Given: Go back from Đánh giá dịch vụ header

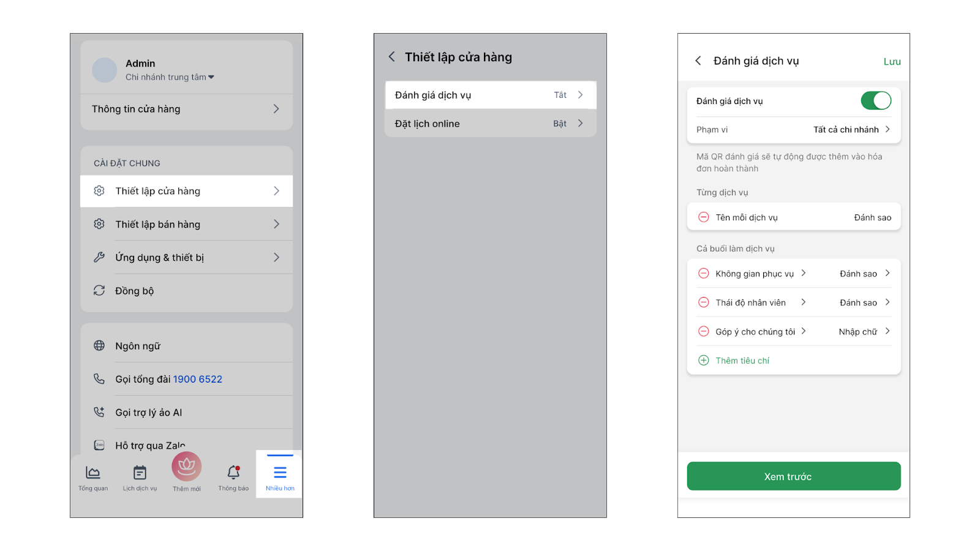Looking at the screenshot, I should 698,61.
